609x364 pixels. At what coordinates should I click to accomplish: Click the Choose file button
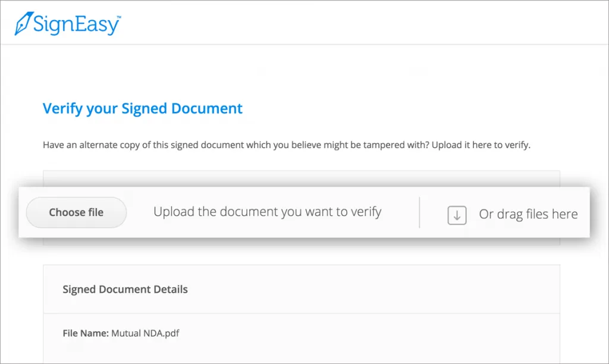(x=76, y=212)
